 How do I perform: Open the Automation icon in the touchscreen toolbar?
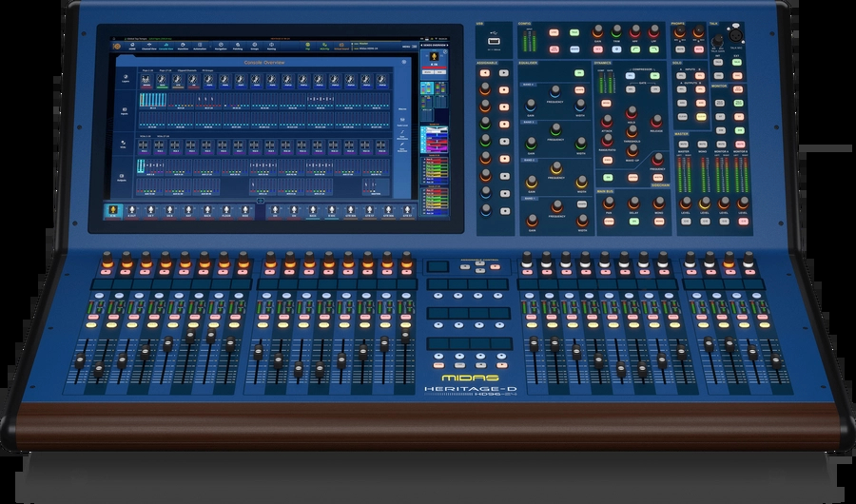[200, 47]
